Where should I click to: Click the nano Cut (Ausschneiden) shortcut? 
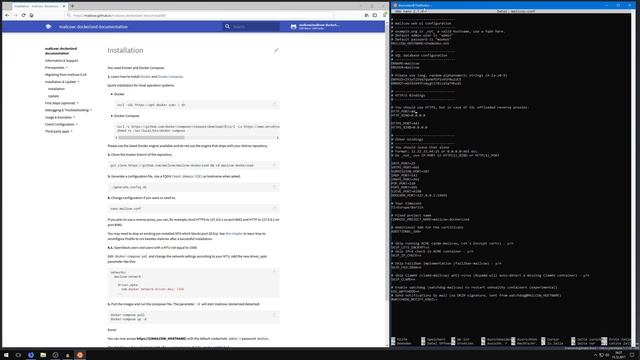point(496,340)
